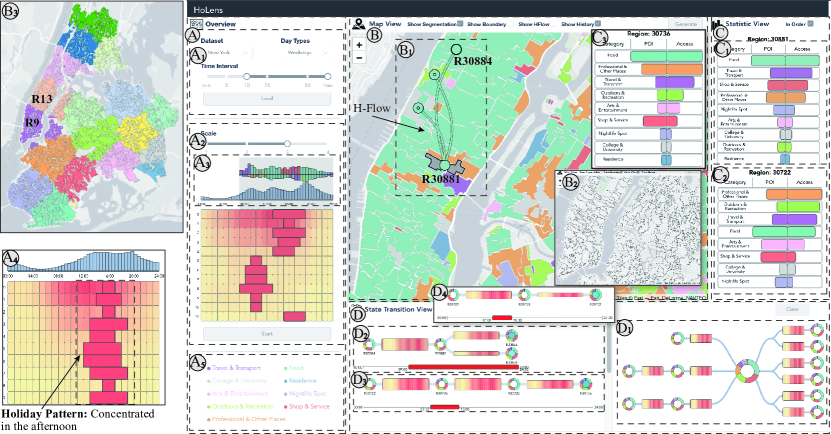
Task: Toggle In Order checkbox in Statistic View
Action: pos(810,24)
